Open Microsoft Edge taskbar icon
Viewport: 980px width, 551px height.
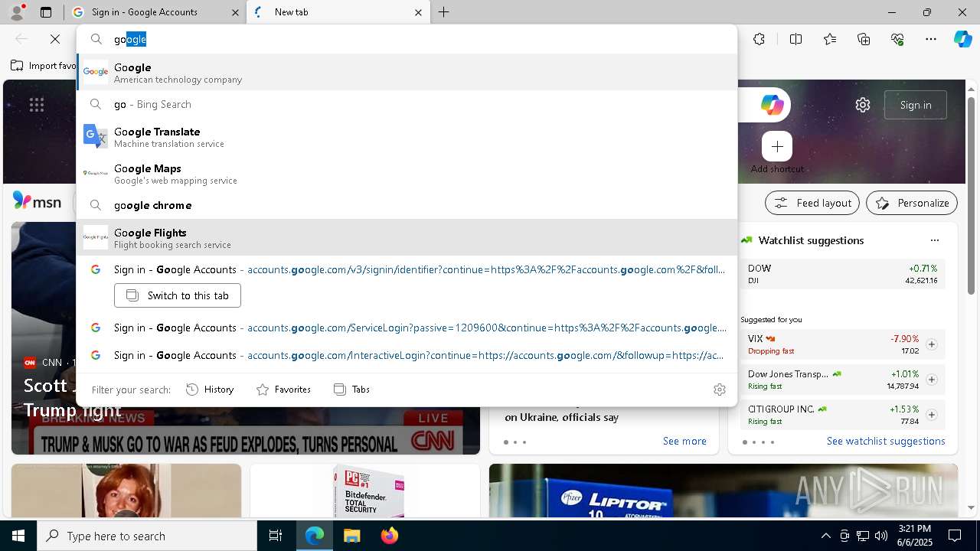click(315, 536)
